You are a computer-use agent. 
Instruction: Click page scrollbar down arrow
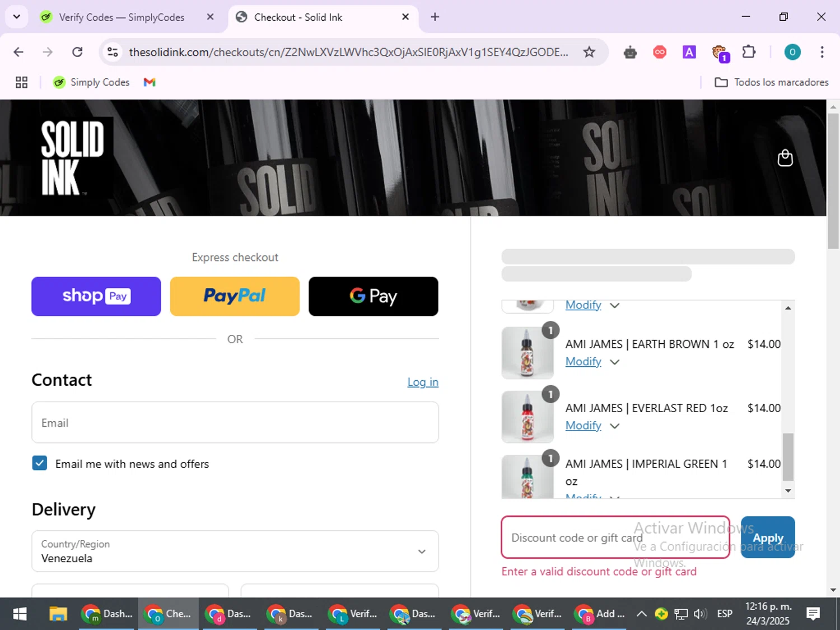(833, 590)
